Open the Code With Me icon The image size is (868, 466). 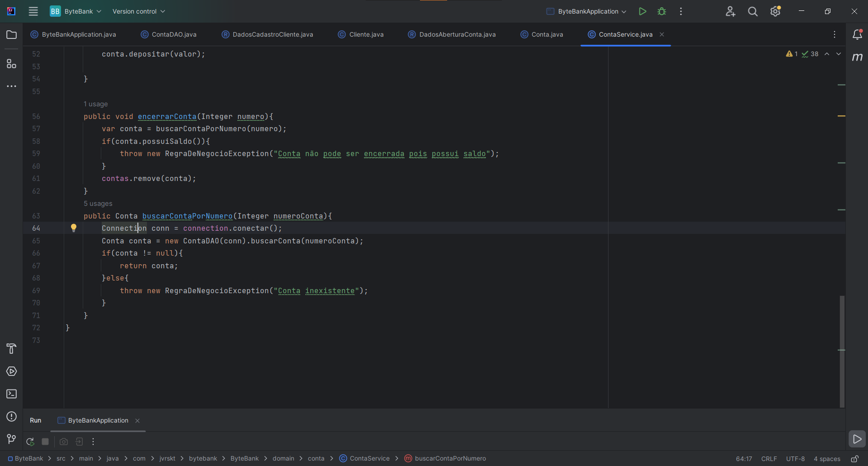730,11
